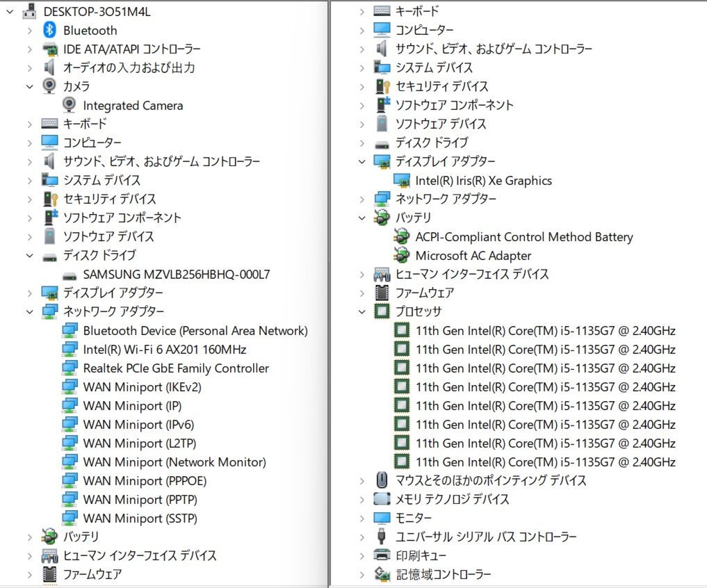Select ACPI-Compliant Control Method Battery text
This screenshot has width=707, height=588.
(524, 237)
